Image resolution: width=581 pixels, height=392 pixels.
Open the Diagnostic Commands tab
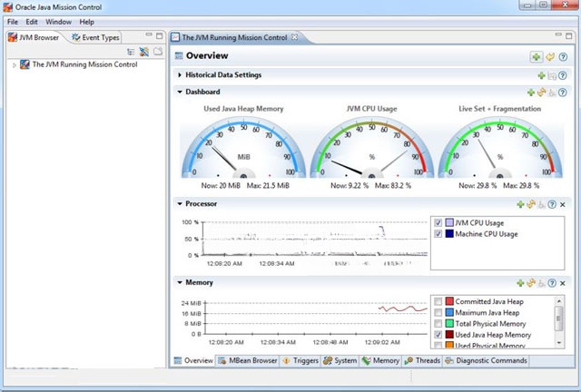click(x=487, y=360)
